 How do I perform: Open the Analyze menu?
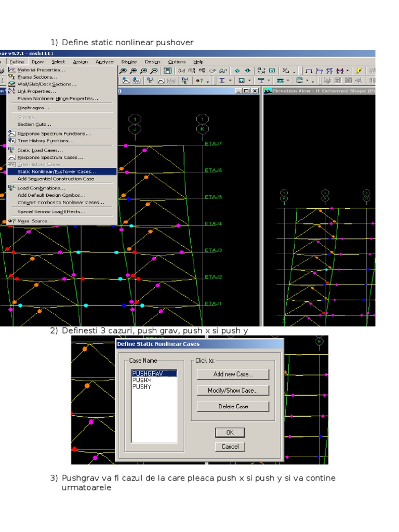pyautogui.click(x=104, y=62)
